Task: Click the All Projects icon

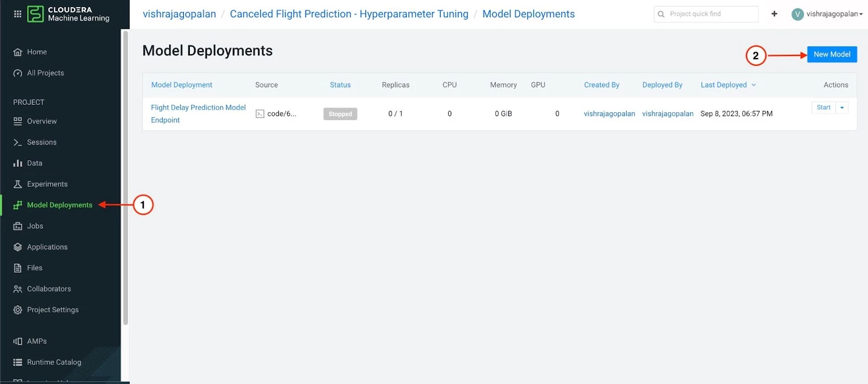Action: pos(18,73)
